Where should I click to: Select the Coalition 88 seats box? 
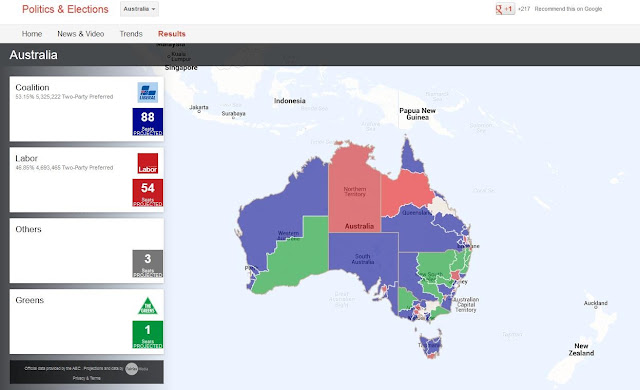tap(148, 122)
